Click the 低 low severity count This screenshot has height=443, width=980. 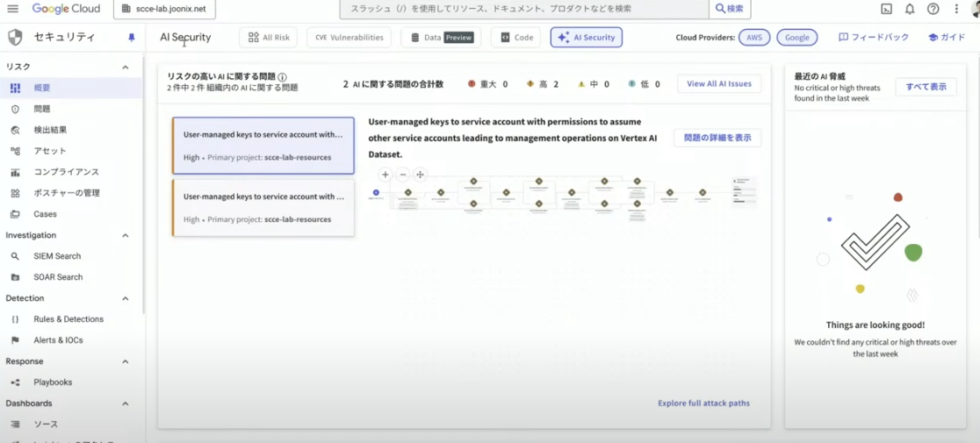(x=644, y=84)
